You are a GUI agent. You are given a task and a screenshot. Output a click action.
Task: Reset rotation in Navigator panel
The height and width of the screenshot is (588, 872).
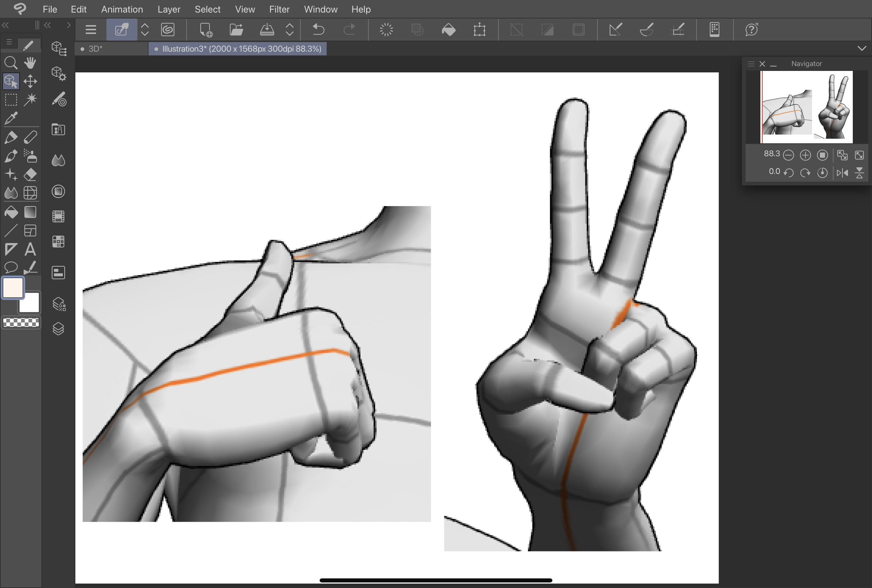822,173
